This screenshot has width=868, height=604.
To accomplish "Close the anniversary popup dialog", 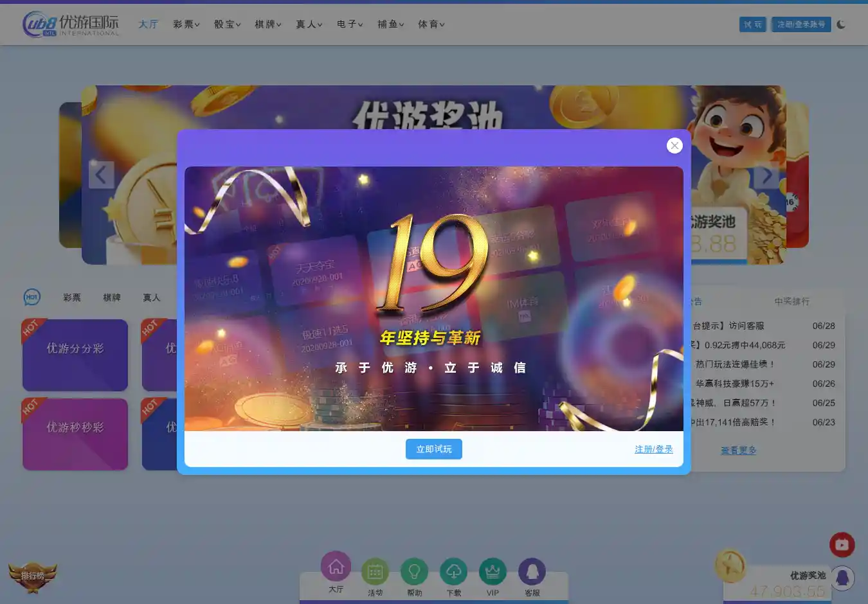I will coord(674,146).
